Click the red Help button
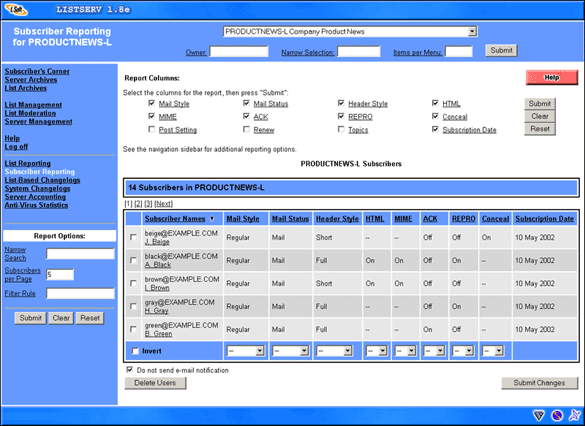585x426 pixels. (551, 78)
